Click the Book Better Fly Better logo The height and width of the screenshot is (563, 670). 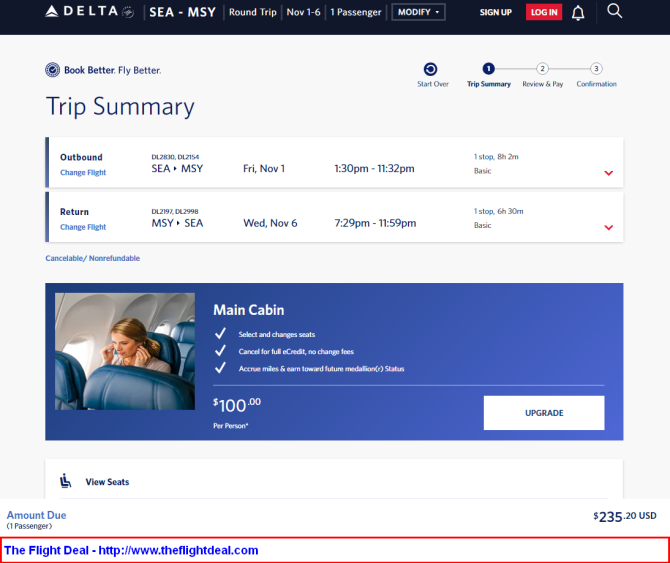[x=103, y=70]
